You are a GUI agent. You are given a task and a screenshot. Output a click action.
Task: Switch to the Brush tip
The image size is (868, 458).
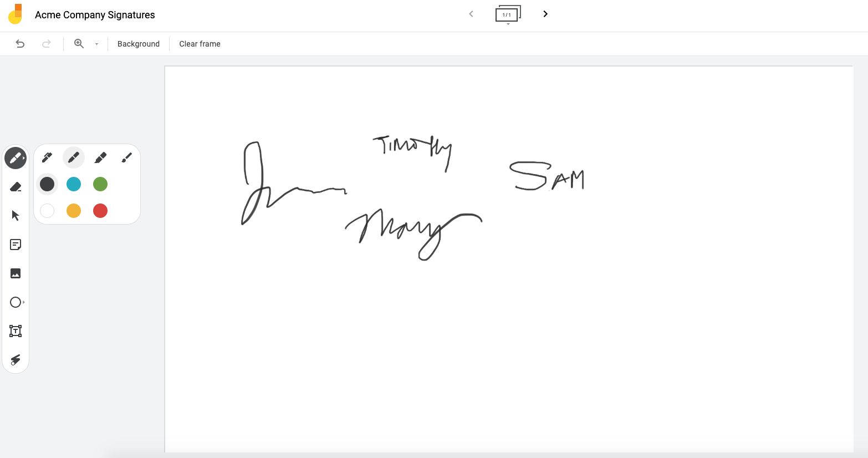click(x=127, y=158)
